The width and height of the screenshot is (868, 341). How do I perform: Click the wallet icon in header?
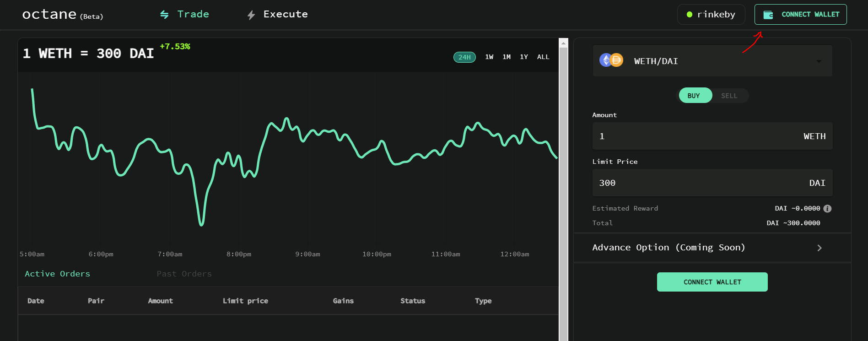pos(768,15)
